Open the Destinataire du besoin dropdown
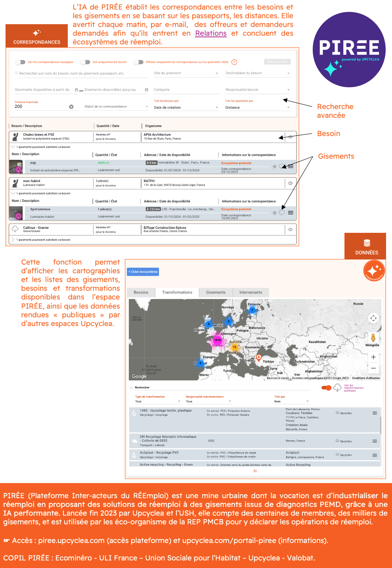The width and height of the screenshot is (392, 568). coord(258,73)
